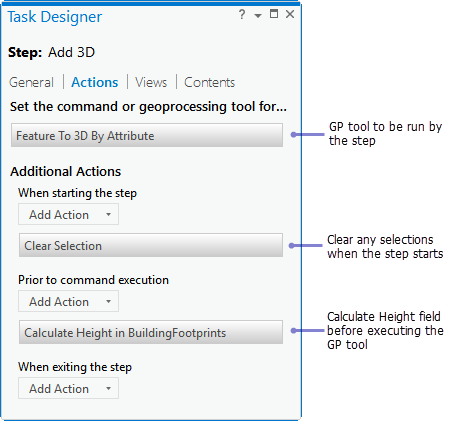
Task: Expand Add Action under When starting the step
Action: [x=68, y=214]
